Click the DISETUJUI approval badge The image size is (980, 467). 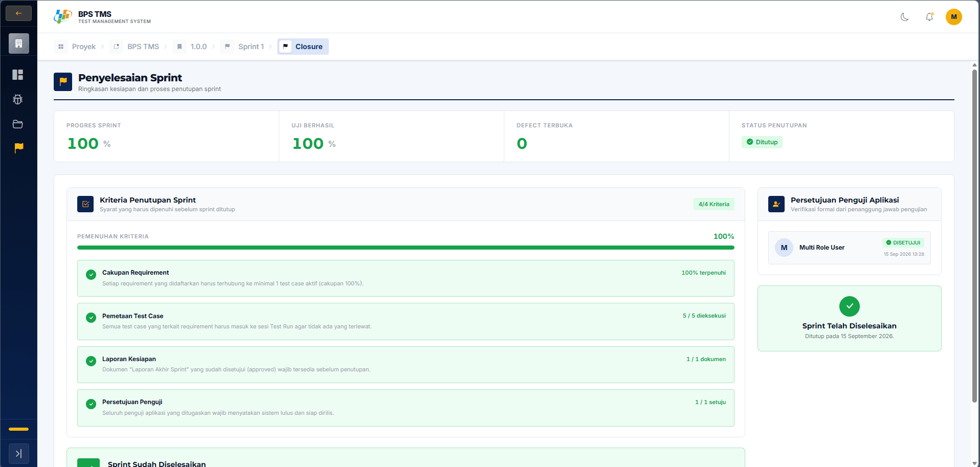(903, 243)
